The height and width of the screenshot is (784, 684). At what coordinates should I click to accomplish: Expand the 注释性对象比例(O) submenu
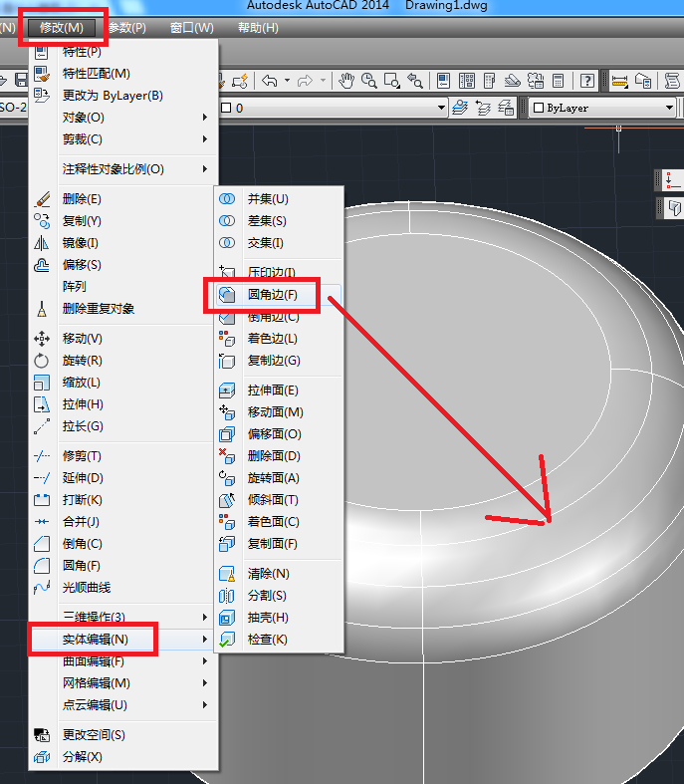click(x=123, y=169)
